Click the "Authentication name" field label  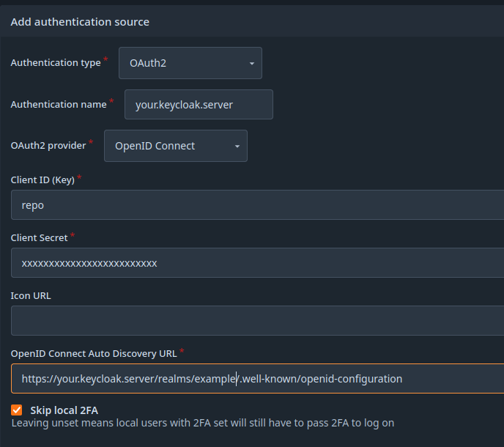point(59,105)
